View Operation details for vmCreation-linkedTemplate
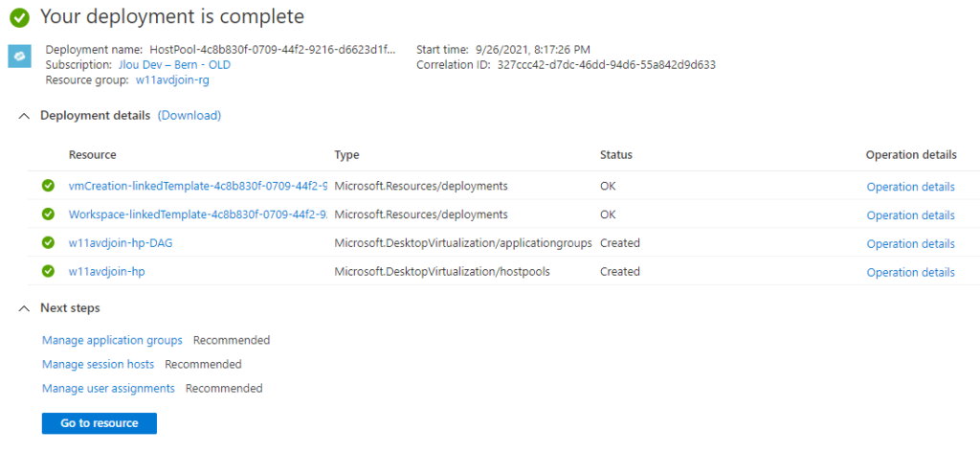980x452 pixels. [x=911, y=187]
